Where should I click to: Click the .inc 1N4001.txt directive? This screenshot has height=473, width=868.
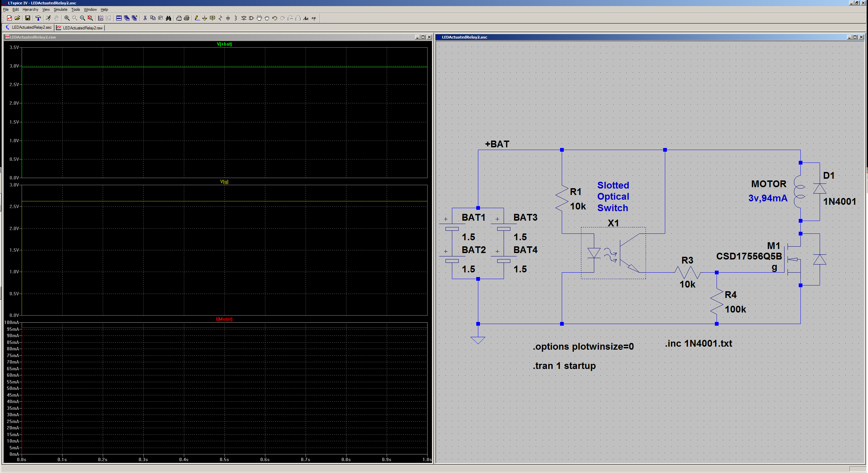point(698,344)
